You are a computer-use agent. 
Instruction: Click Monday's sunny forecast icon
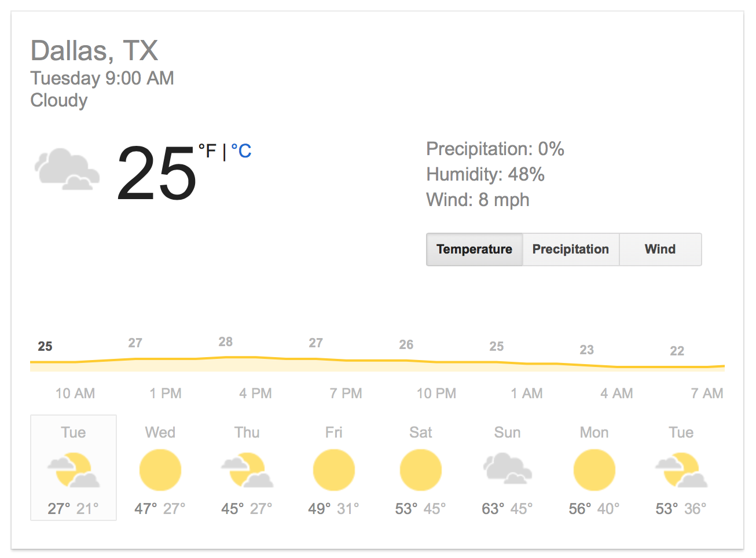(x=594, y=470)
